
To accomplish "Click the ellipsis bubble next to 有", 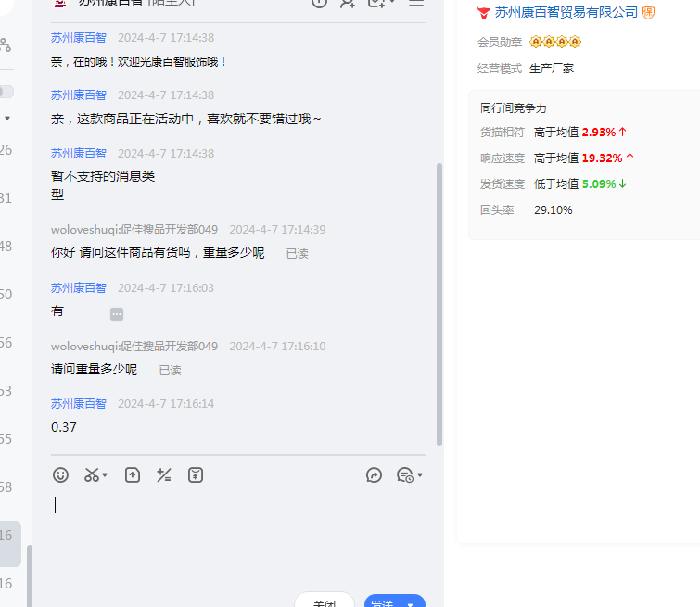I will (117, 314).
